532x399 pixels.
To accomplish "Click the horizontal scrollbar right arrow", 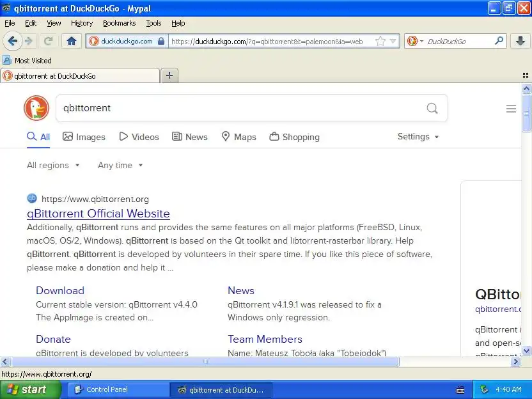I will coord(516,362).
